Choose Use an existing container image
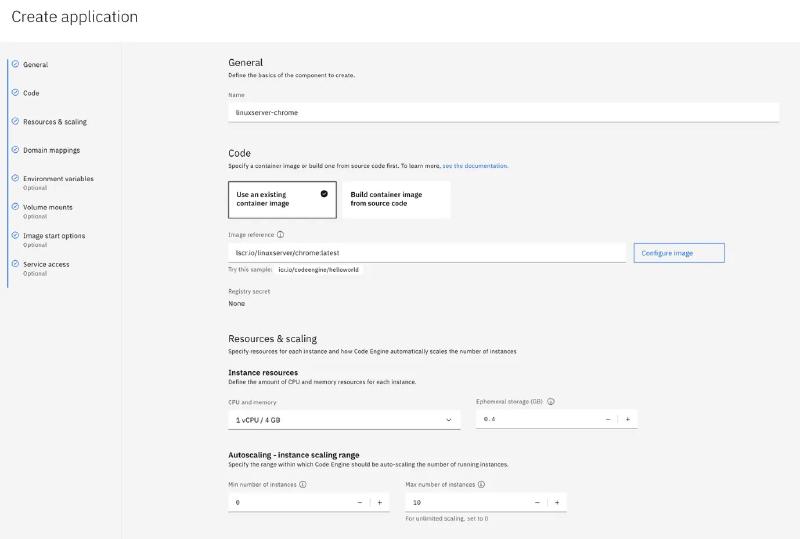This screenshot has height=539, width=800. [x=282, y=200]
